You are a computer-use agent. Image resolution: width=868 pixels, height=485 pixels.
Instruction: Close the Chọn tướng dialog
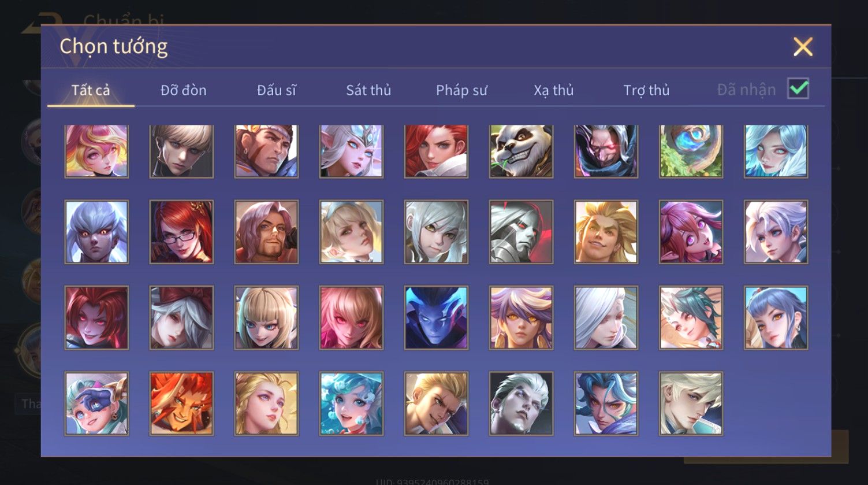pyautogui.click(x=803, y=47)
